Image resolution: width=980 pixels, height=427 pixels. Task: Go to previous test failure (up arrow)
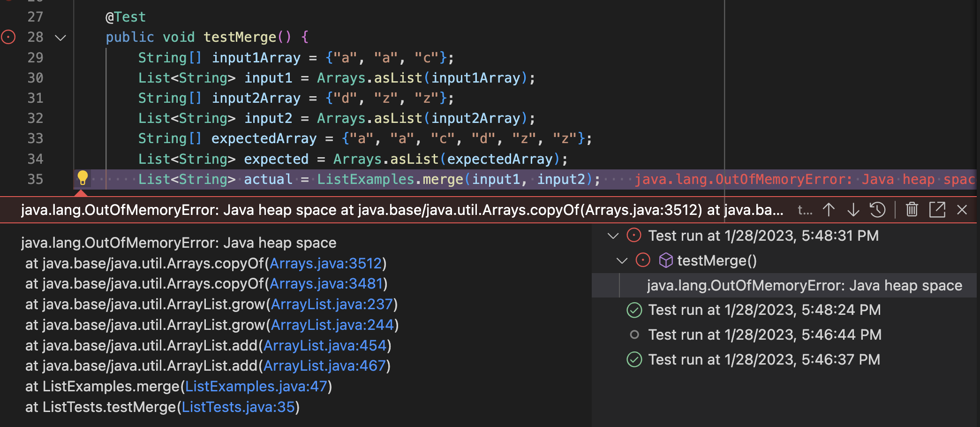[829, 210]
